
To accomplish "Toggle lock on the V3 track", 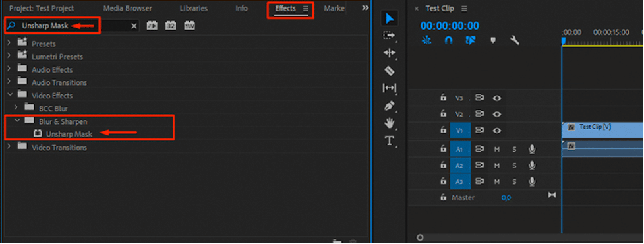I will [443, 98].
